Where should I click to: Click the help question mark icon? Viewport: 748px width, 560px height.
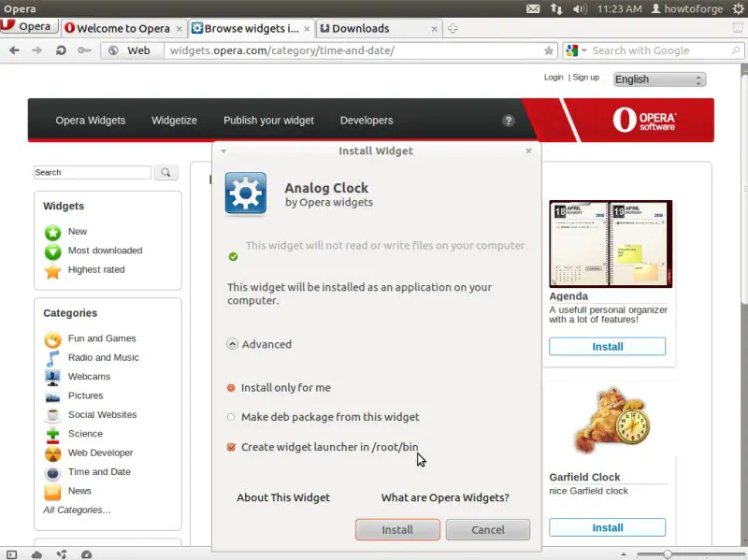coord(509,121)
